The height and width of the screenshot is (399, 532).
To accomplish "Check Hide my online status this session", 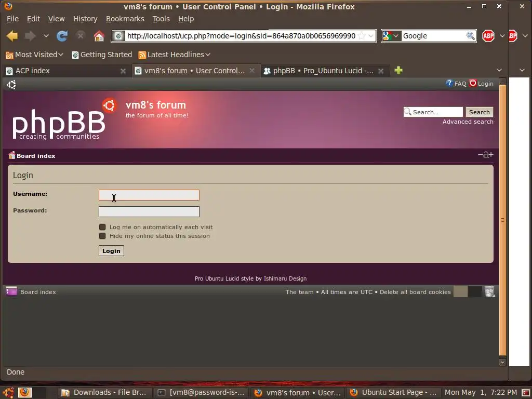I will [102, 236].
